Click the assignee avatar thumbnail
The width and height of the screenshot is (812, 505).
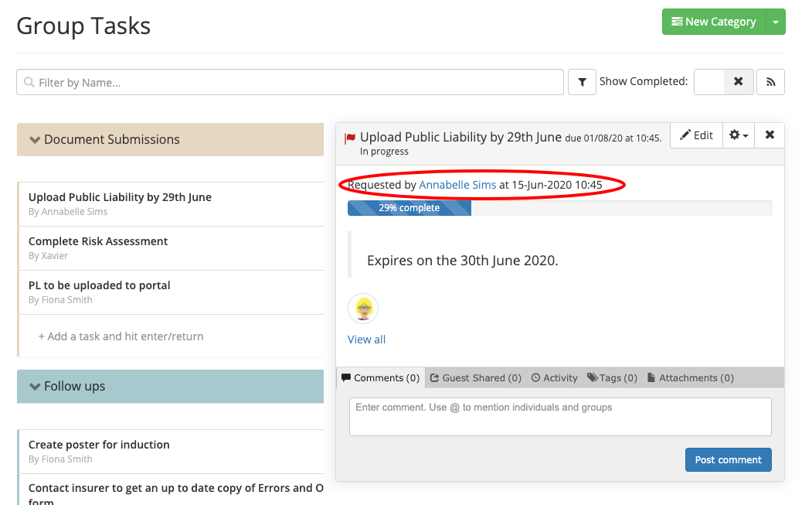point(363,309)
